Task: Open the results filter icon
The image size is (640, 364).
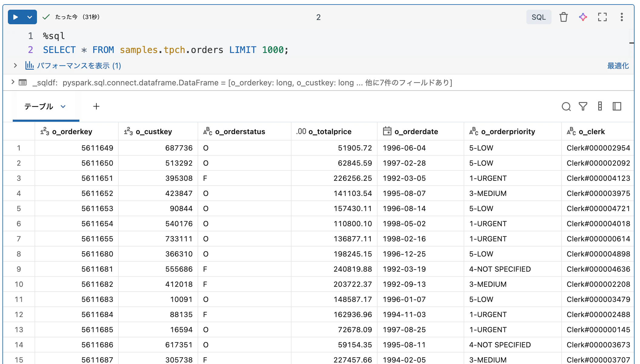Action: coord(583,106)
